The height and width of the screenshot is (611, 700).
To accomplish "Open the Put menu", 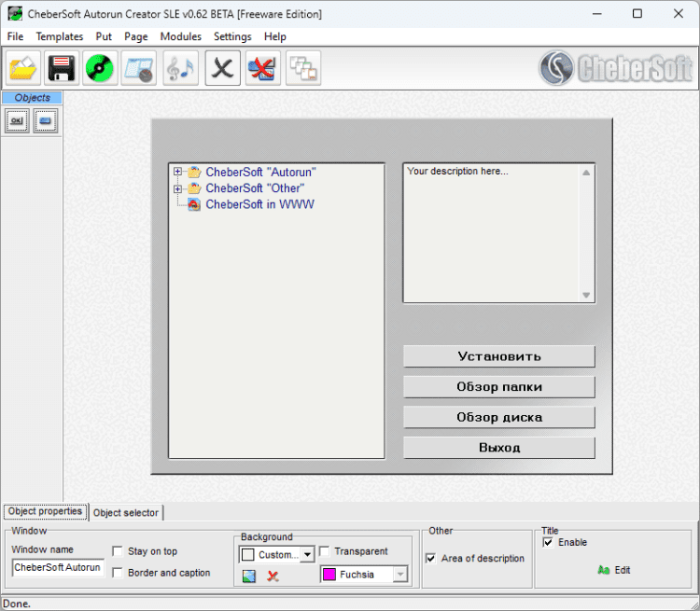I will [x=104, y=36].
